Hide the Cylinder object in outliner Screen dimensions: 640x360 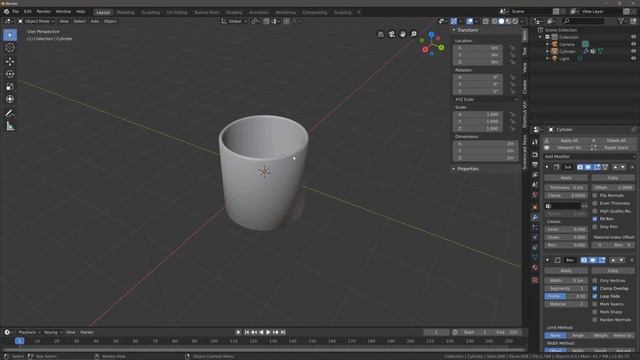tap(633, 51)
